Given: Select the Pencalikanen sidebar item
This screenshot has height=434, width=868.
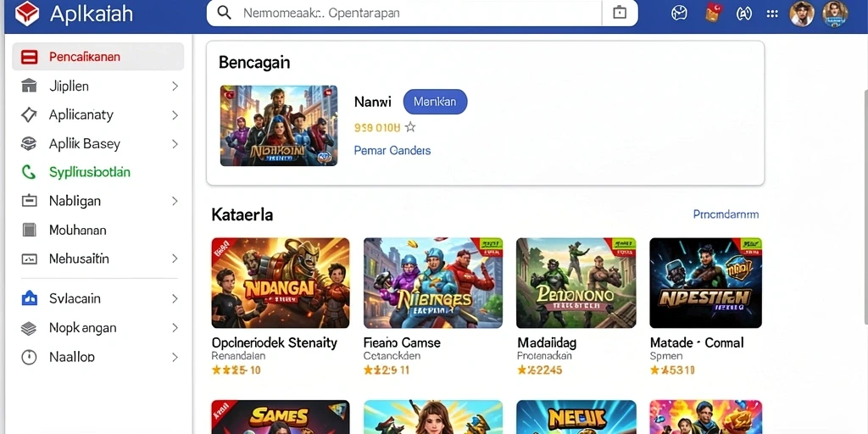Looking at the screenshot, I should tap(98, 57).
